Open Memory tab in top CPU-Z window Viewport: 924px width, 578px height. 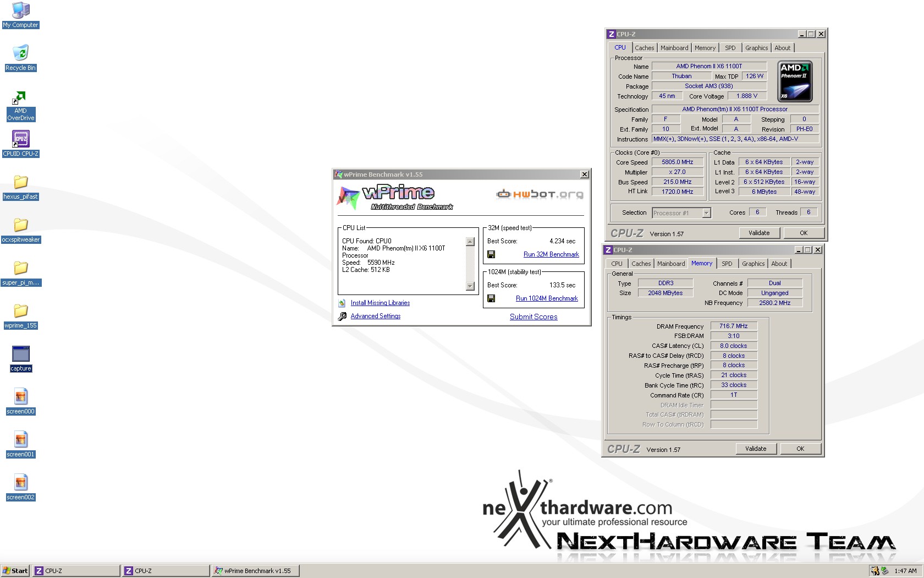pyautogui.click(x=705, y=48)
